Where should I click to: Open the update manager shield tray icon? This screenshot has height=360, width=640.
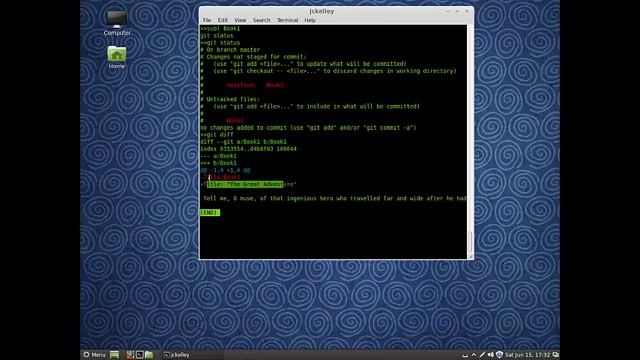pyautogui.click(x=499, y=355)
